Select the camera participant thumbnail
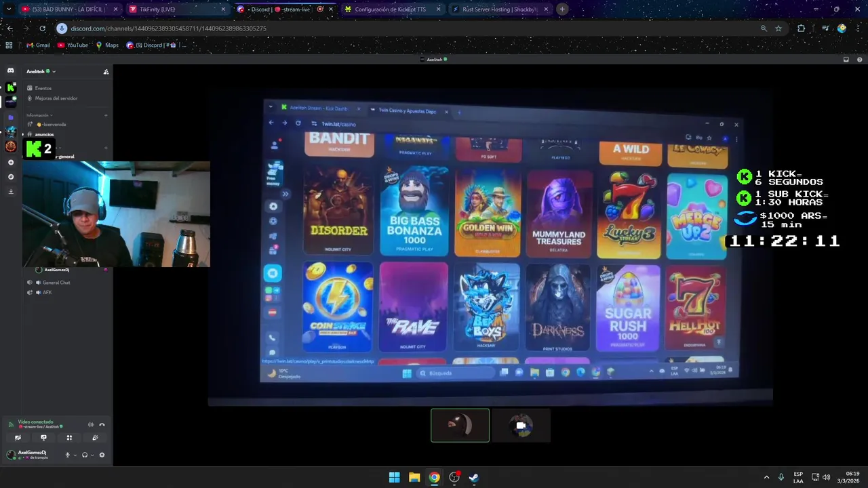 pos(521,426)
